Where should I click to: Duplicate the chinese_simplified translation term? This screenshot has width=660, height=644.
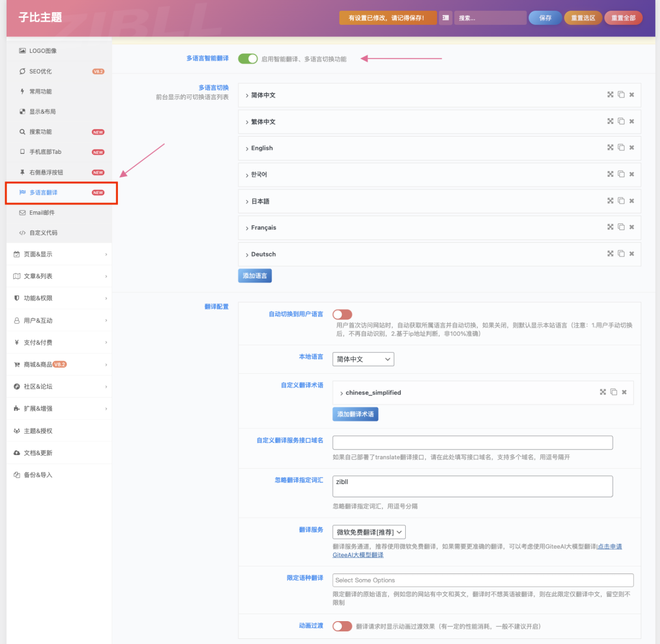pyautogui.click(x=614, y=392)
